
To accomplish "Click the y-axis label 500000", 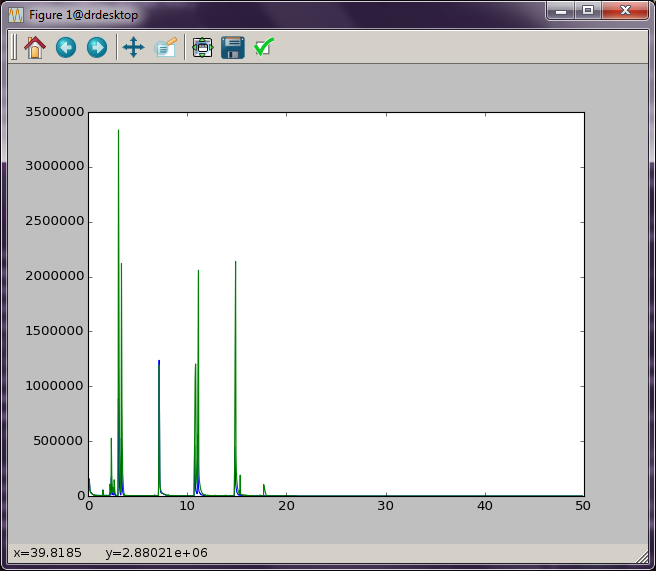I will tap(59, 440).
